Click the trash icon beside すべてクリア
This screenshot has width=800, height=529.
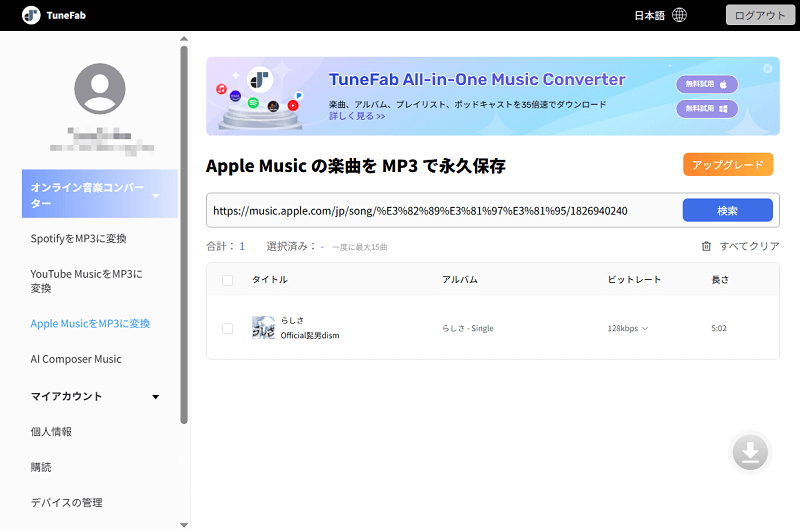click(x=706, y=246)
